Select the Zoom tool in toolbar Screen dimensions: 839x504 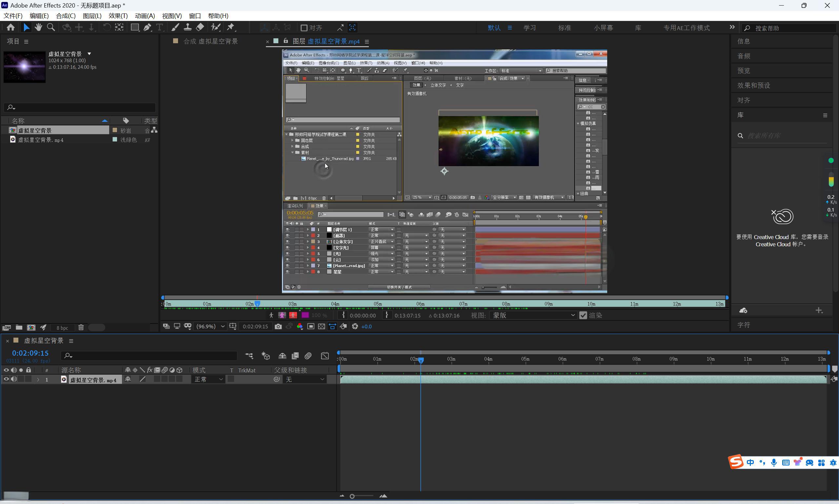point(51,28)
